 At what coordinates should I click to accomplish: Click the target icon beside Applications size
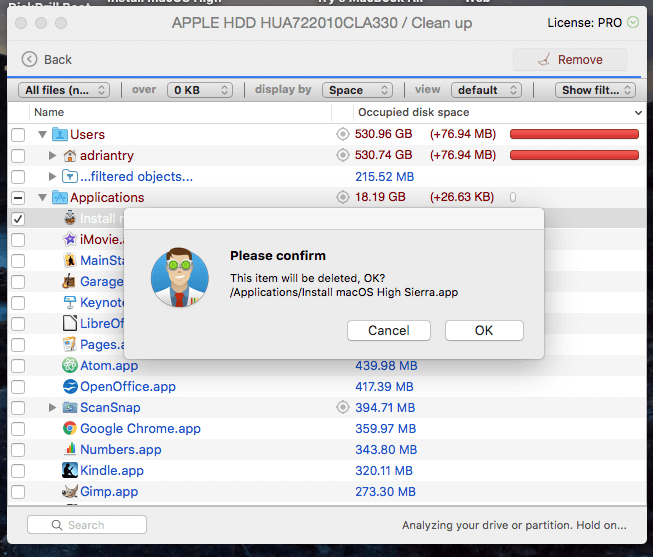point(343,197)
